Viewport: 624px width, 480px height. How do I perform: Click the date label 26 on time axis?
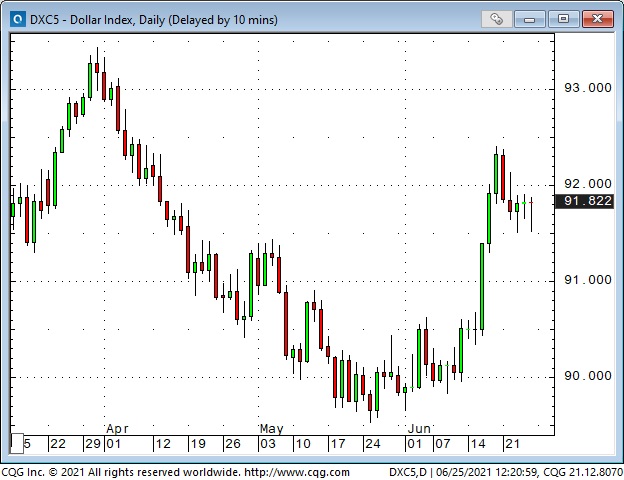(233, 443)
